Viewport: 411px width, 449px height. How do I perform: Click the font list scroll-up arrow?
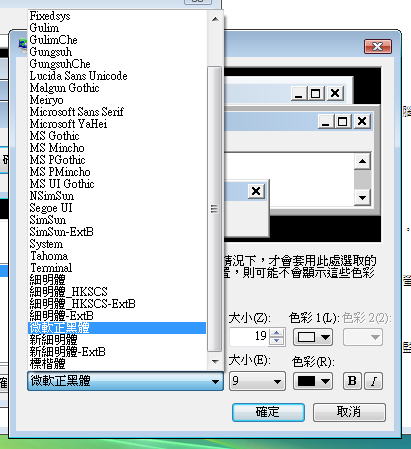click(215, 19)
